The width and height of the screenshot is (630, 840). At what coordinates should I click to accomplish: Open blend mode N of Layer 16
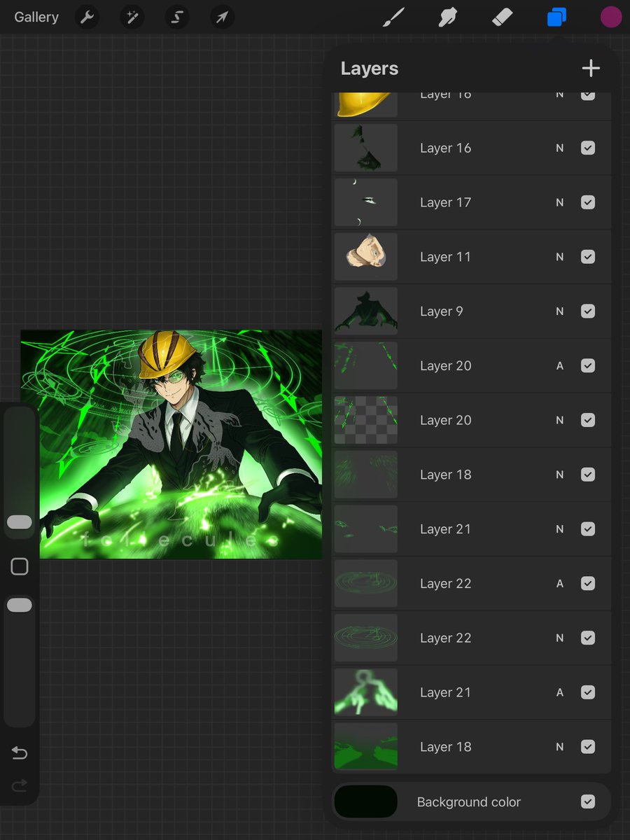[559, 148]
